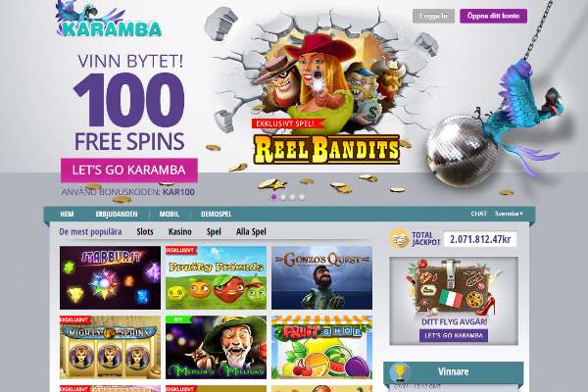Click Öppna ditt konto button
588x392 pixels.
pos(494,16)
